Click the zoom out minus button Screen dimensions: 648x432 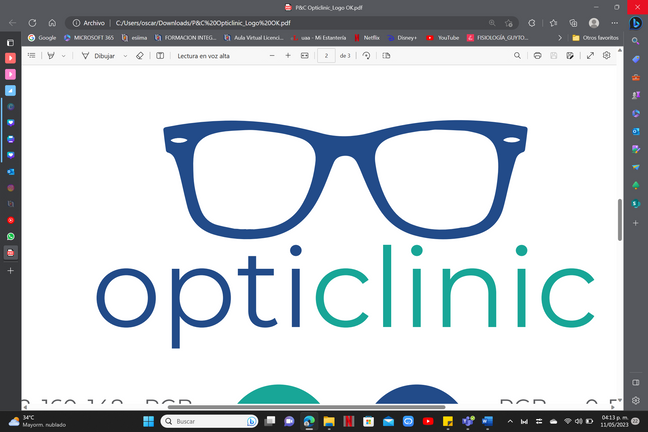pos(273,56)
